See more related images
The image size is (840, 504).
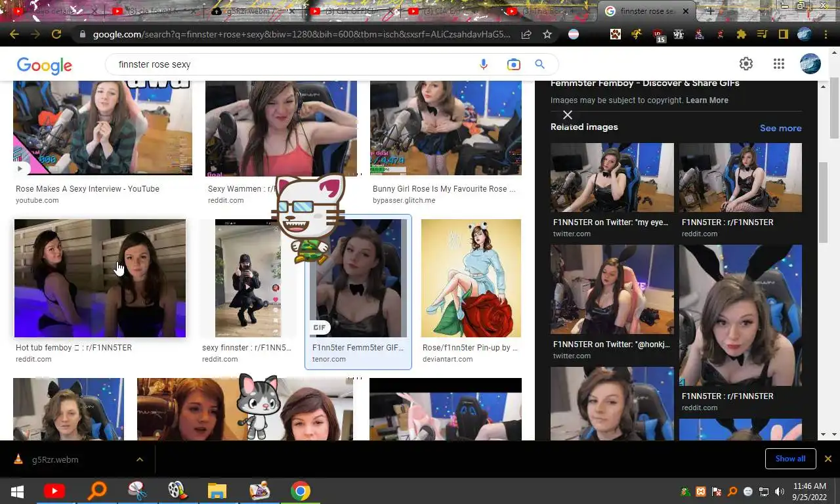780,128
